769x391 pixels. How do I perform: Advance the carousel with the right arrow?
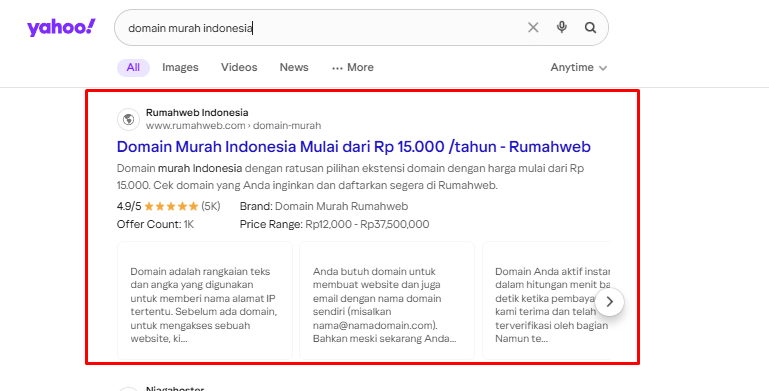pos(610,302)
